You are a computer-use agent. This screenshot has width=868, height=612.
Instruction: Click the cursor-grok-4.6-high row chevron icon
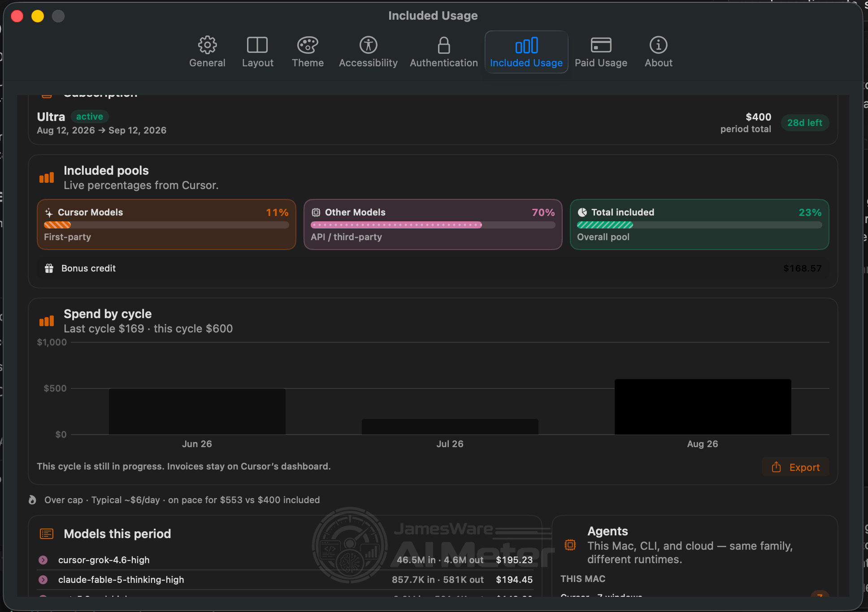43,560
